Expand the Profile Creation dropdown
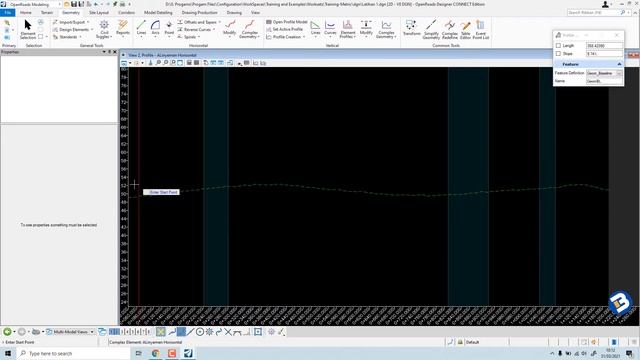Screen dimensions: 640x360 pyautogui.click(x=286, y=37)
